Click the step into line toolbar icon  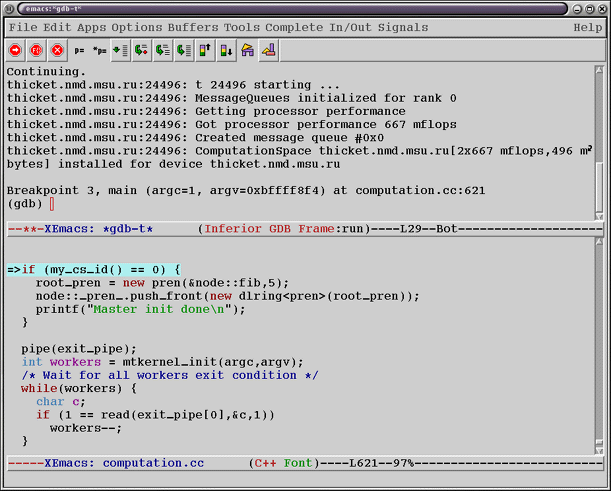[120, 50]
